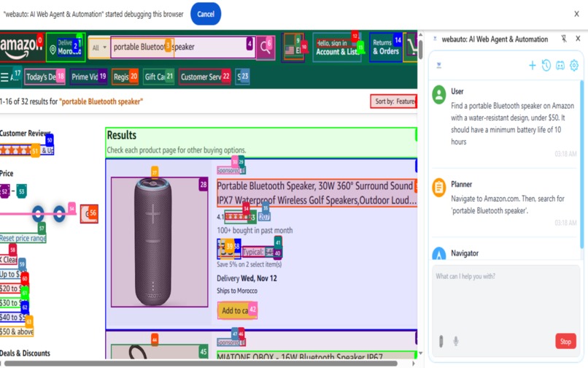Open Today's Deals
Screen dimensions: 588x368
pos(45,77)
